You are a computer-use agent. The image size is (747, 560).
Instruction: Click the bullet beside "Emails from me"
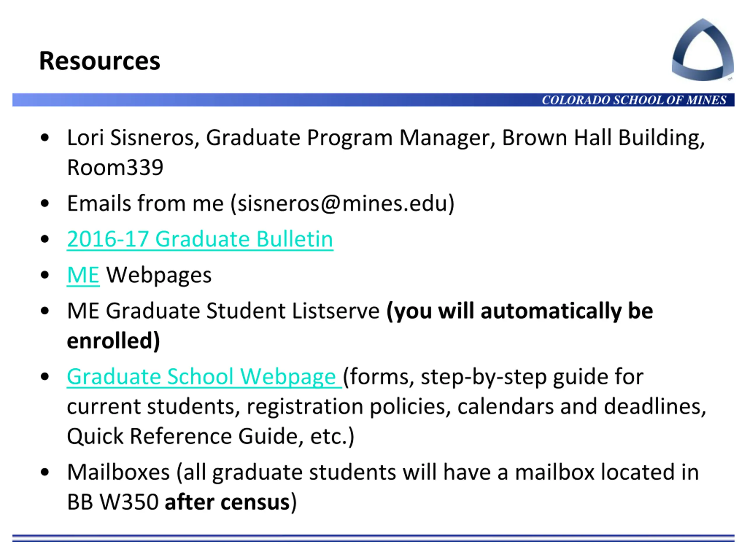pos(45,204)
